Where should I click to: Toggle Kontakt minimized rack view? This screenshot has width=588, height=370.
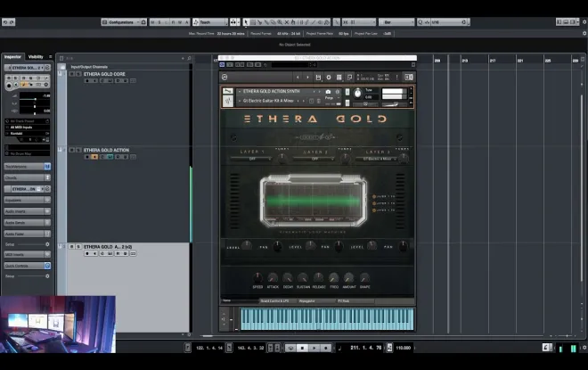pyautogui.click(x=349, y=78)
